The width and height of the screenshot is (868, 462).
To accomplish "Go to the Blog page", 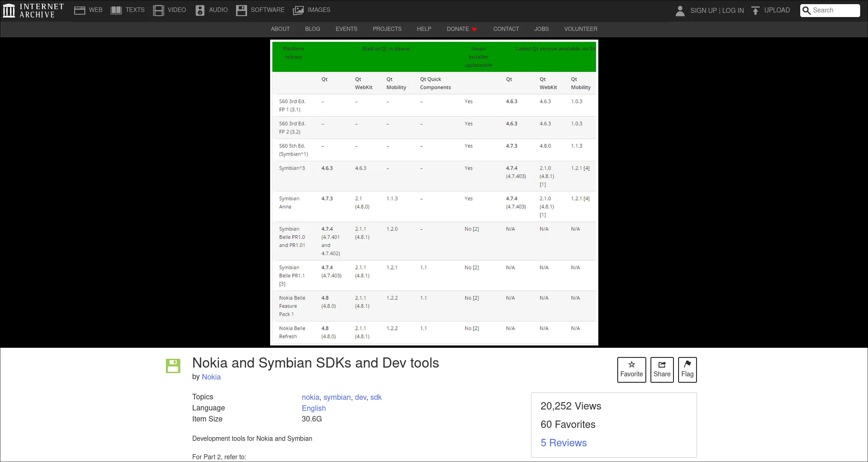I will pyautogui.click(x=313, y=29).
